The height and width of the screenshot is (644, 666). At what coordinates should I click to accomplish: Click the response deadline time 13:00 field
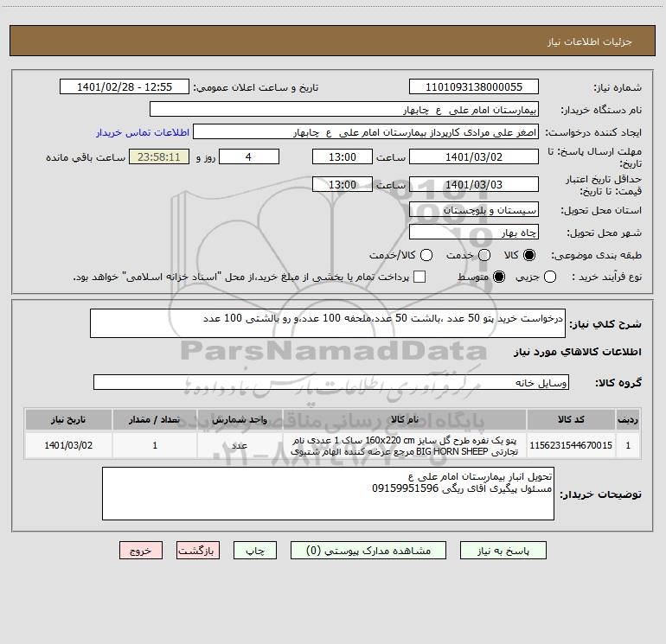[343, 156]
